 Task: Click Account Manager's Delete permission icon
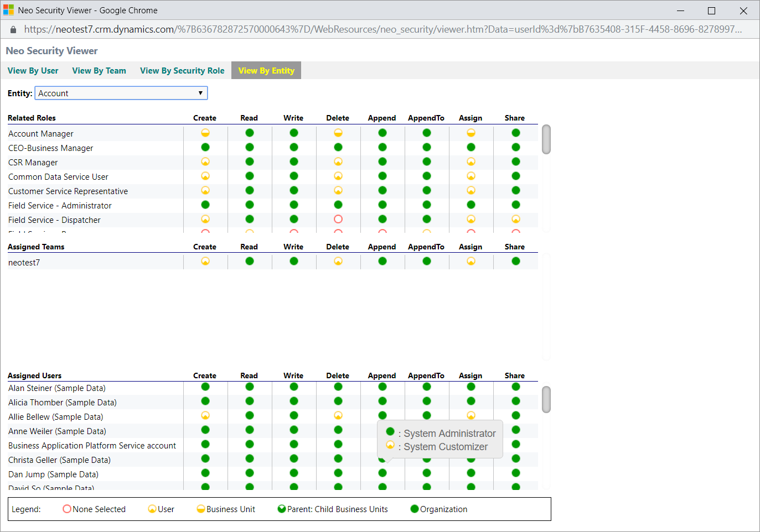(x=338, y=133)
